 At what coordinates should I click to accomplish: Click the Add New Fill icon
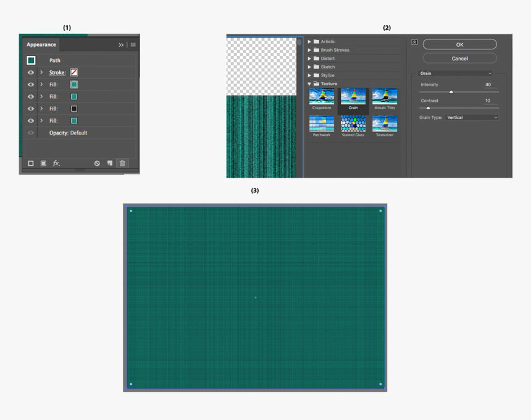pos(43,163)
